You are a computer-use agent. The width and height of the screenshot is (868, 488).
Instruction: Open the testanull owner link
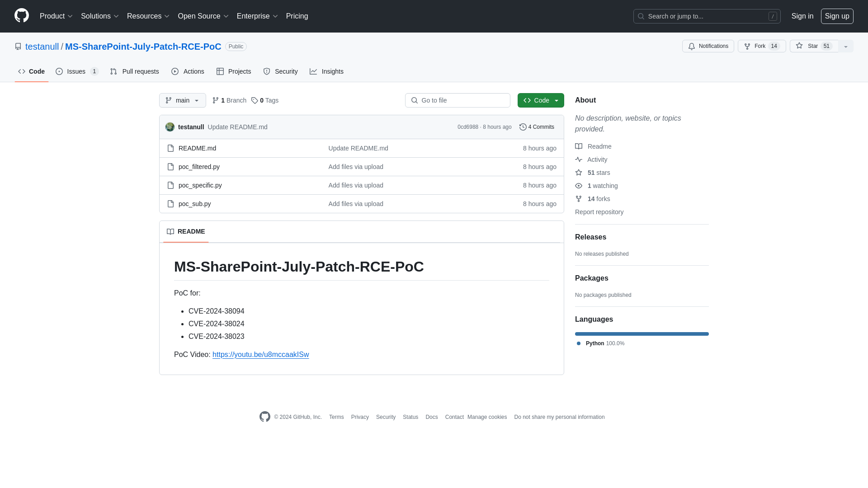tap(42, 47)
